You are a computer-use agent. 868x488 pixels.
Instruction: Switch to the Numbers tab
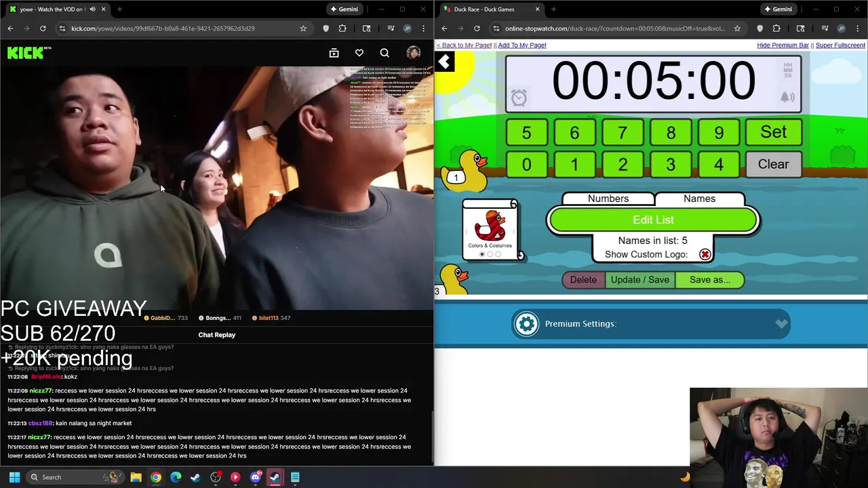tap(608, 199)
